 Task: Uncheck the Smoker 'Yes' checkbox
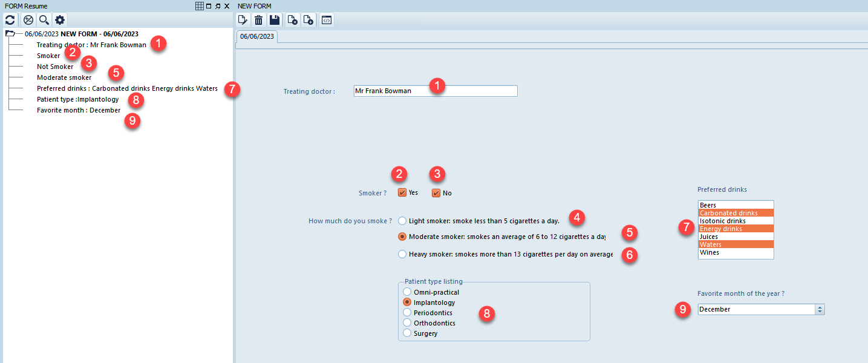pos(402,193)
